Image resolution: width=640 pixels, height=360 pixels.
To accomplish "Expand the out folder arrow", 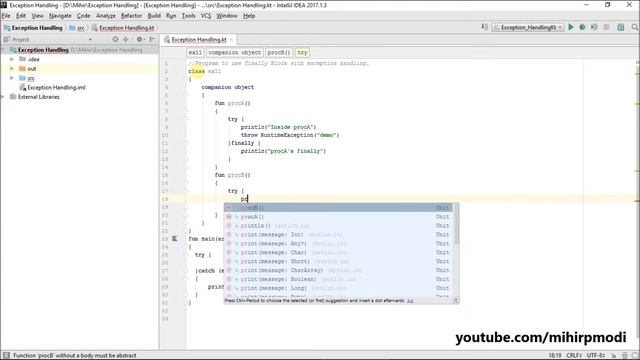I will 12,69.
